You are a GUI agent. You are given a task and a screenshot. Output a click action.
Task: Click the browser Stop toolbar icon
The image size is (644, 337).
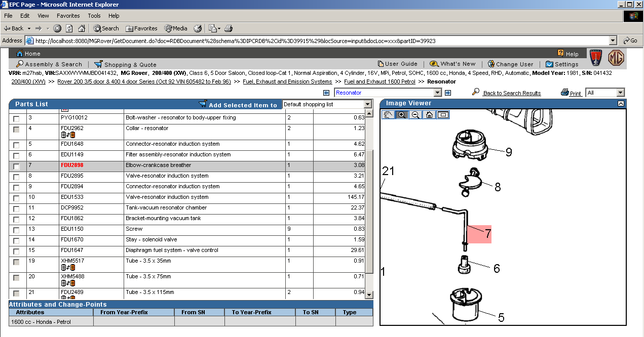click(x=57, y=28)
